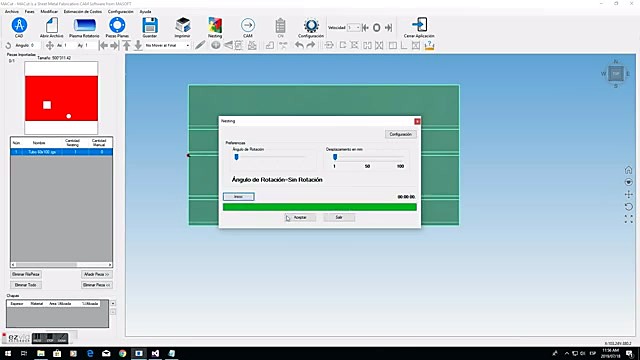Click the Eliminar Pieza << button
The width and height of the screenshot is (640, 360).
[97, 285]
